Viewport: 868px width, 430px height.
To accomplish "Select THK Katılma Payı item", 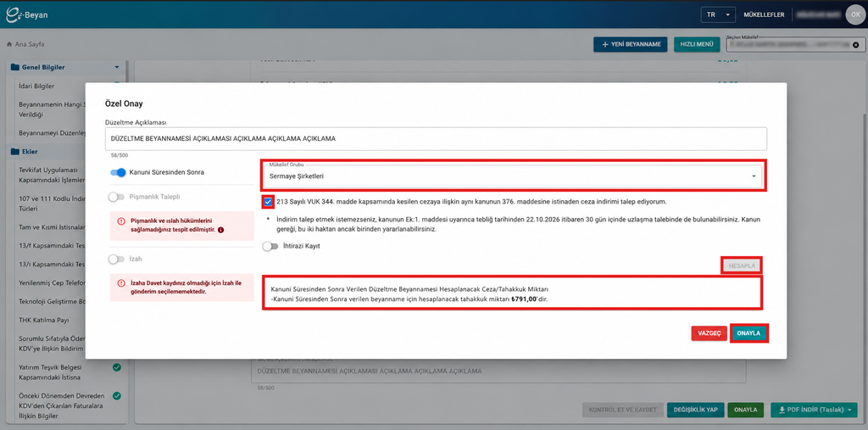I will point(44,320).
